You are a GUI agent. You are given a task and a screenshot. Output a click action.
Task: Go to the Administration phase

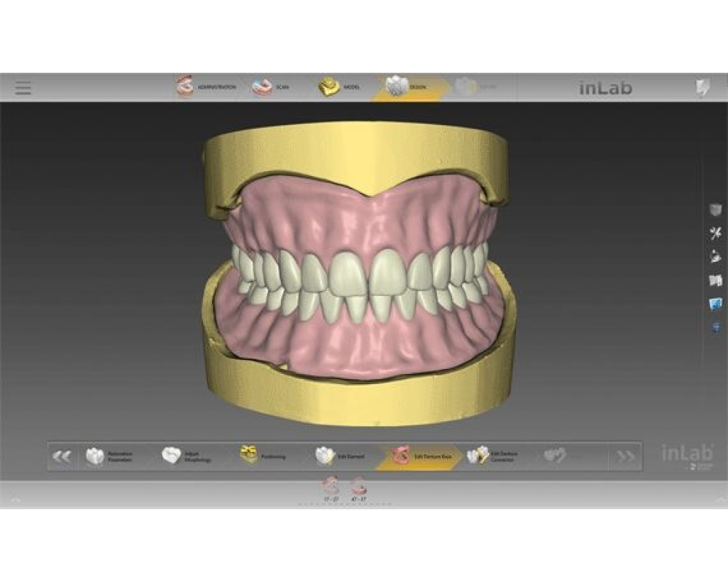pos(206,87)
